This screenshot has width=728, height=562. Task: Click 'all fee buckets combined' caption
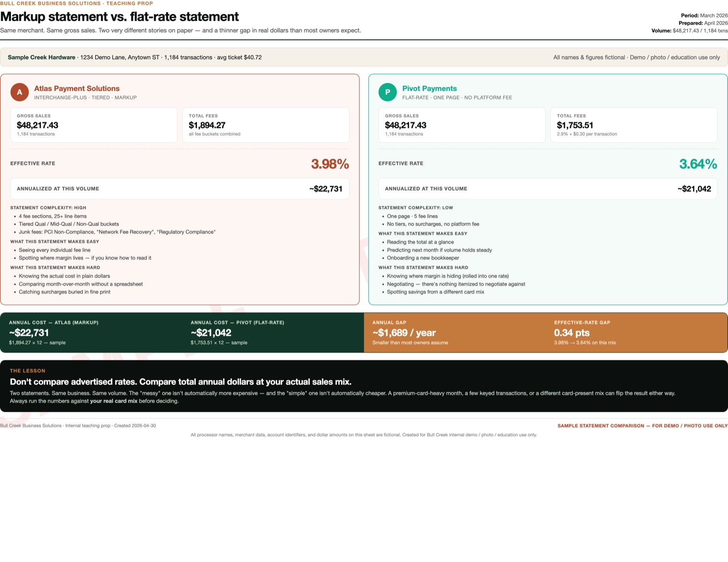pyautogui.click(x=214, y=134)
